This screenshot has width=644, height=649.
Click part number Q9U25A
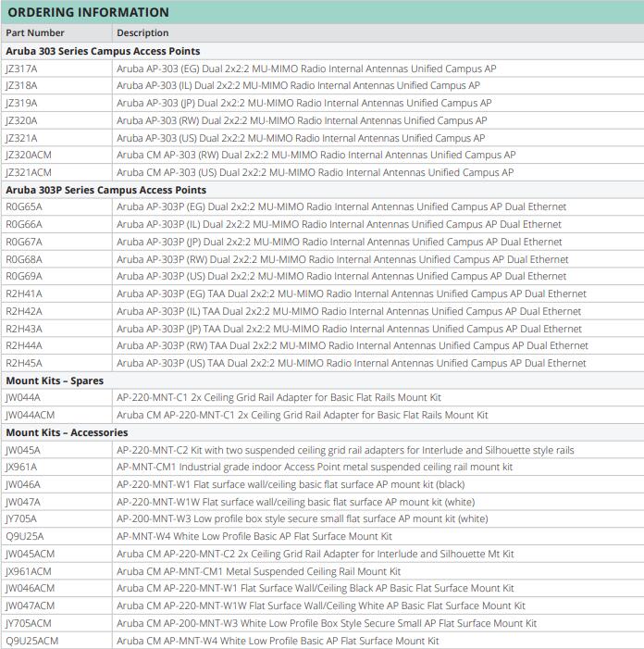[x=25, y=536]
